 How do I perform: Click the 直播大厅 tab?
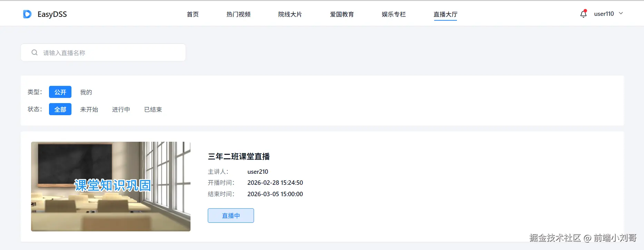click(x=446, y=14)
